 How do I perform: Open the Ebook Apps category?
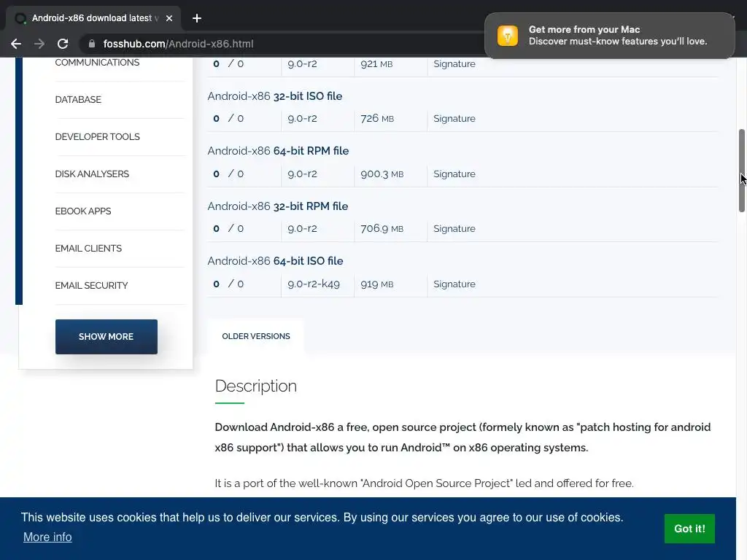(x=83, y=211)
